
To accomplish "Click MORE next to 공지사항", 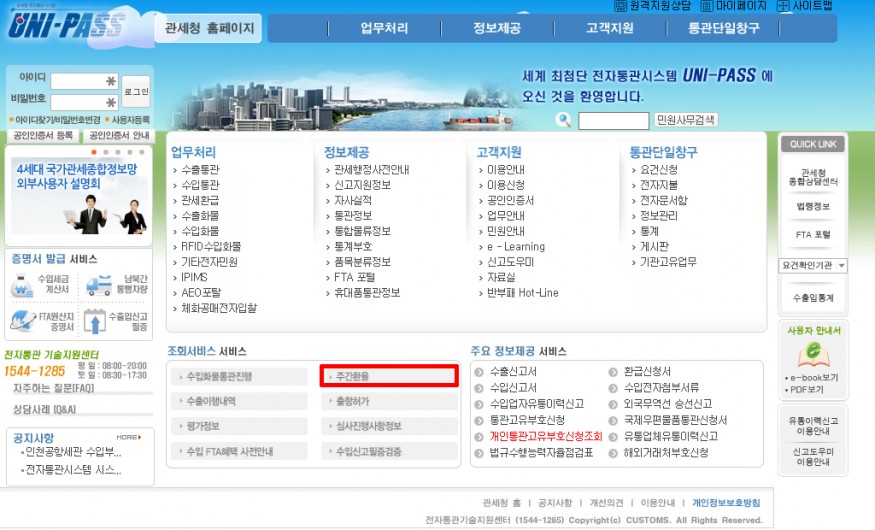I will [x=129, y=437].
